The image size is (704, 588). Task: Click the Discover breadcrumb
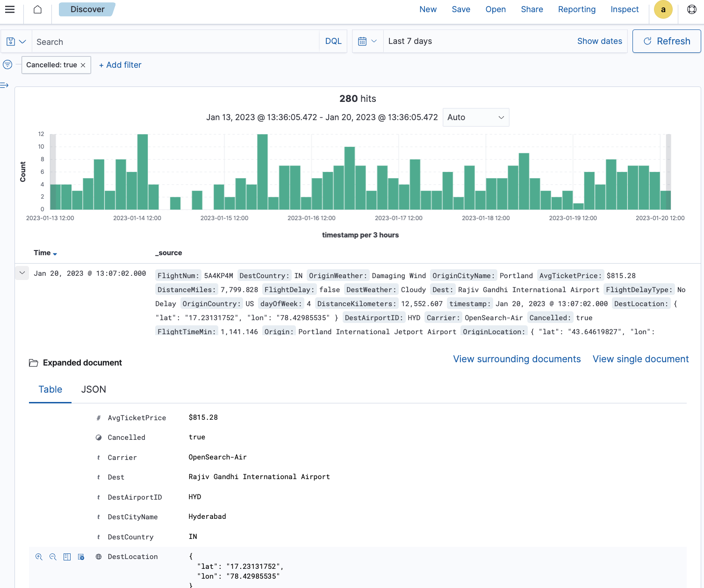pyautogui.click(x=87, y=9)
